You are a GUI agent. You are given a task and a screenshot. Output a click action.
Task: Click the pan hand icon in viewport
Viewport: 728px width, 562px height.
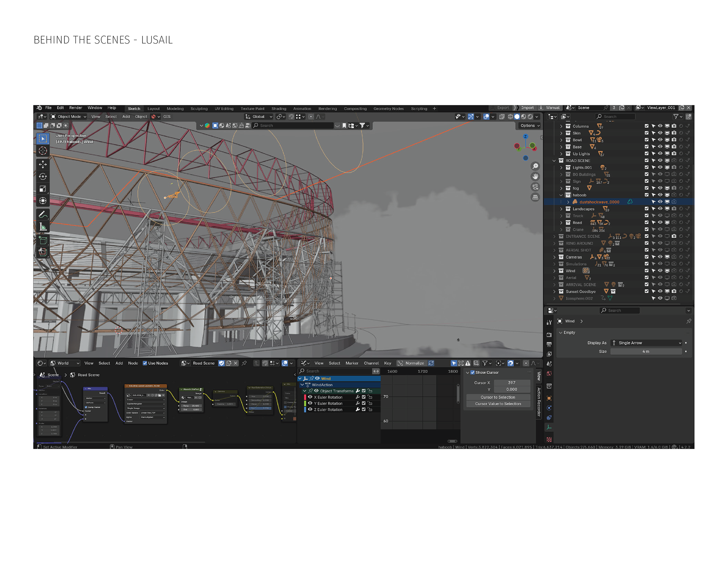(535, 177)
